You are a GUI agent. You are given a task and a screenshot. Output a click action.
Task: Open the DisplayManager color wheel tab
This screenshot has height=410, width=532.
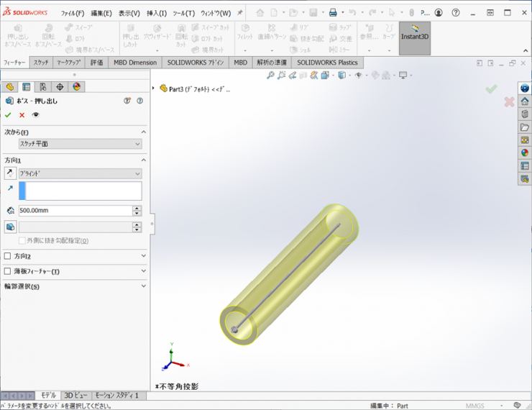(x=77, y=87)
